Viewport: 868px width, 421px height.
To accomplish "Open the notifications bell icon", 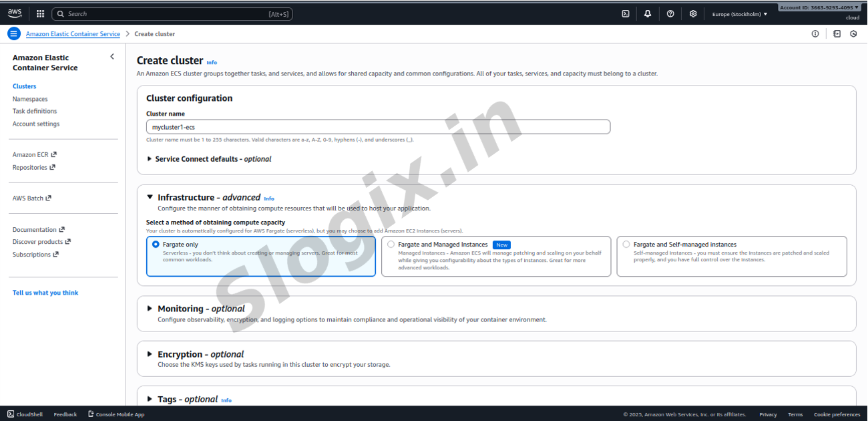I will click(x=648, y=13).
